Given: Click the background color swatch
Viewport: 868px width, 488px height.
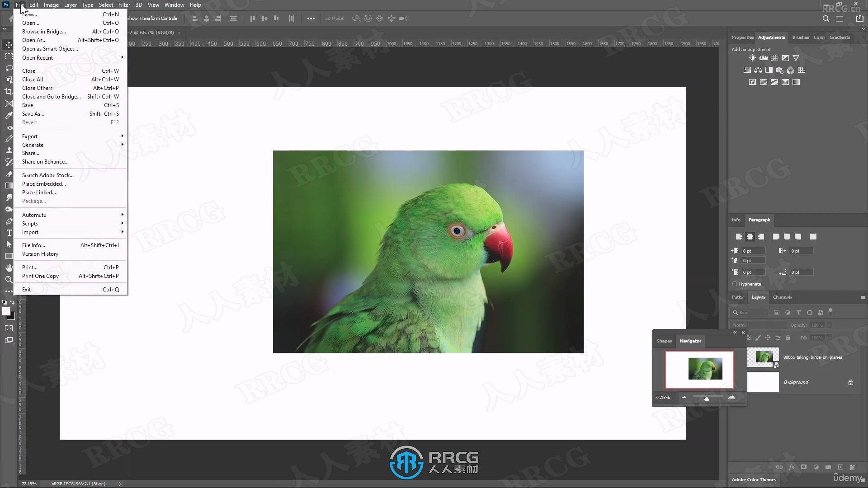Looking at the screenshot, I should pyautogui.click(x=12, y=317).
